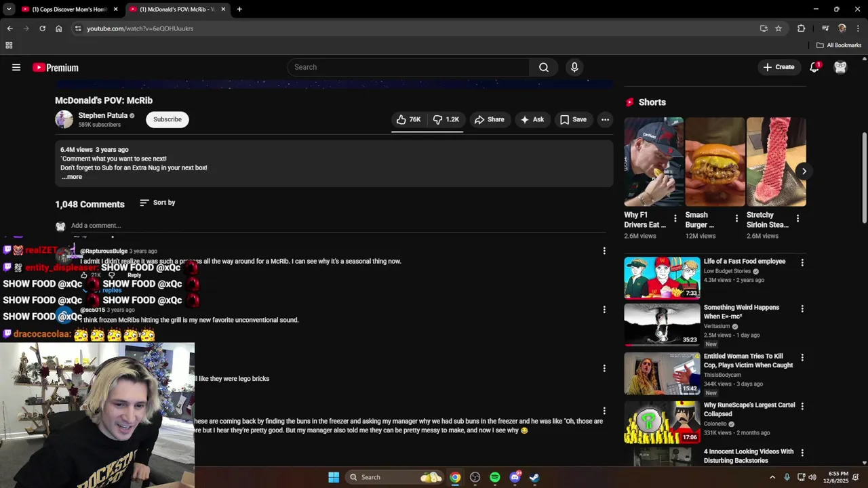Open Steam from the taskbar
The width and height of the screenshot is (868, 488).
(x=534, y=477)
